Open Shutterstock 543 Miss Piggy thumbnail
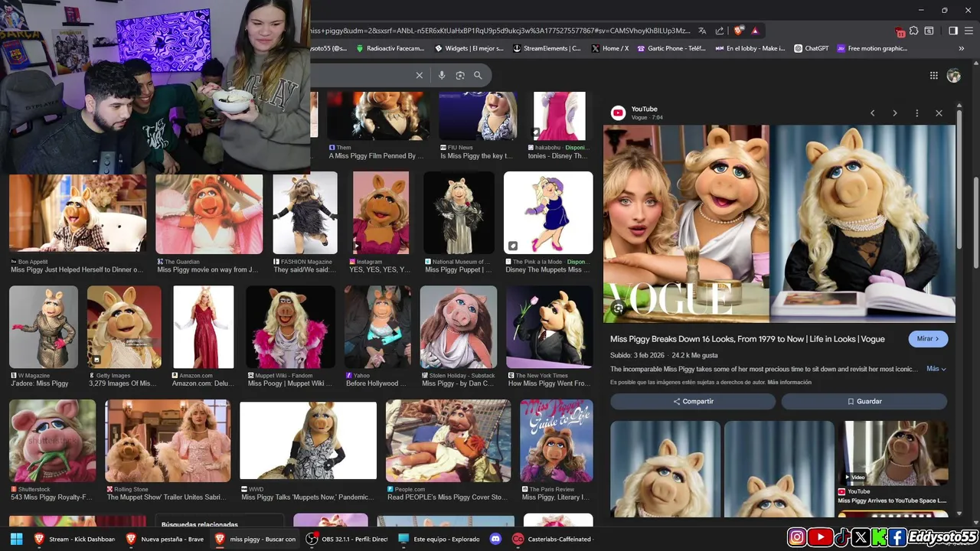This screenshot has height=551, width=980. coord(52,441)
